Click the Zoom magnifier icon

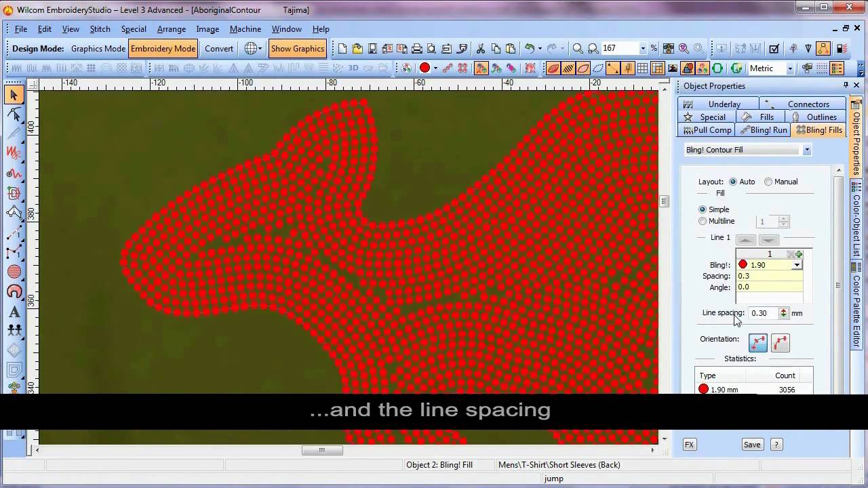click(578, 48)
